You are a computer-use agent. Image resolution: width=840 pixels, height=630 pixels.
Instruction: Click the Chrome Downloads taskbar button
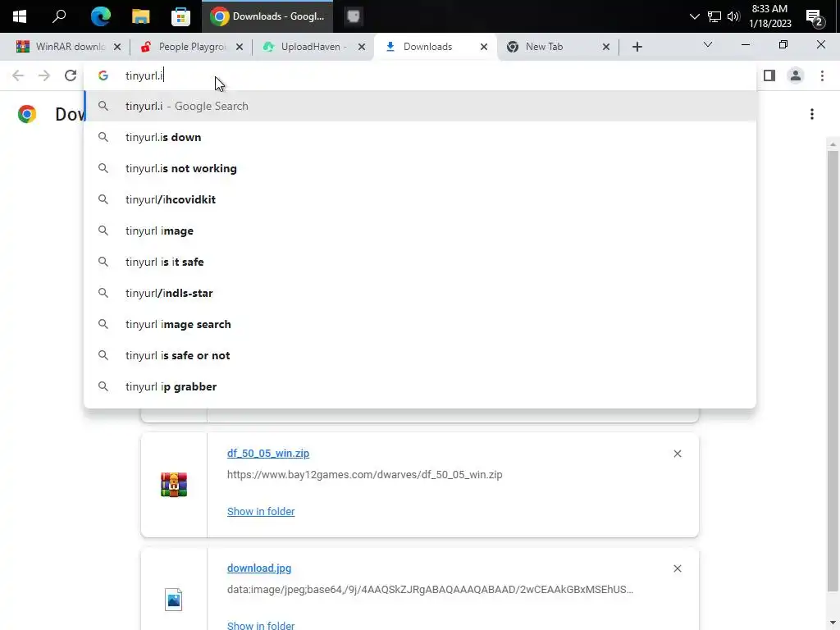pos(267,16)
